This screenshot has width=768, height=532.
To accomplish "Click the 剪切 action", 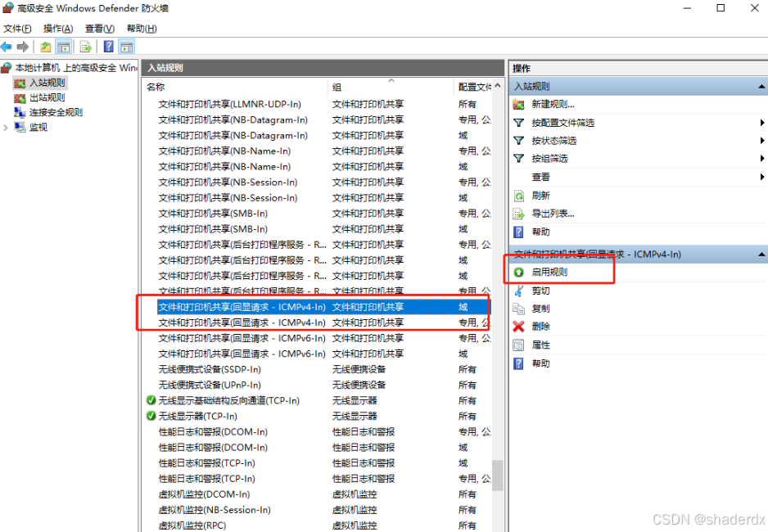I will pyautogui.click(x=540, y=291).
